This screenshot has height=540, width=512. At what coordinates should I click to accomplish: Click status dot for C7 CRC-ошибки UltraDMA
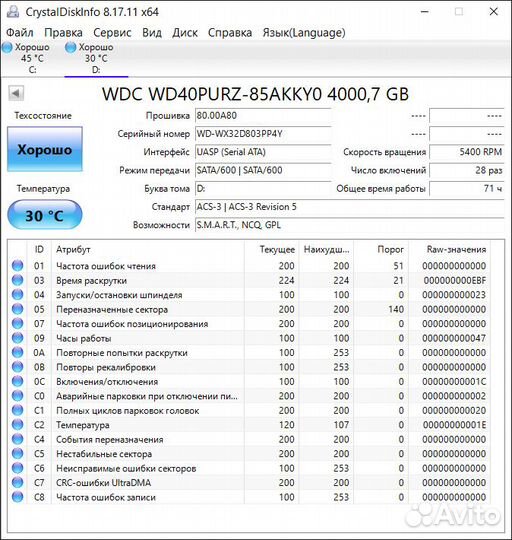pyautogui.click(x=18, y=482)
